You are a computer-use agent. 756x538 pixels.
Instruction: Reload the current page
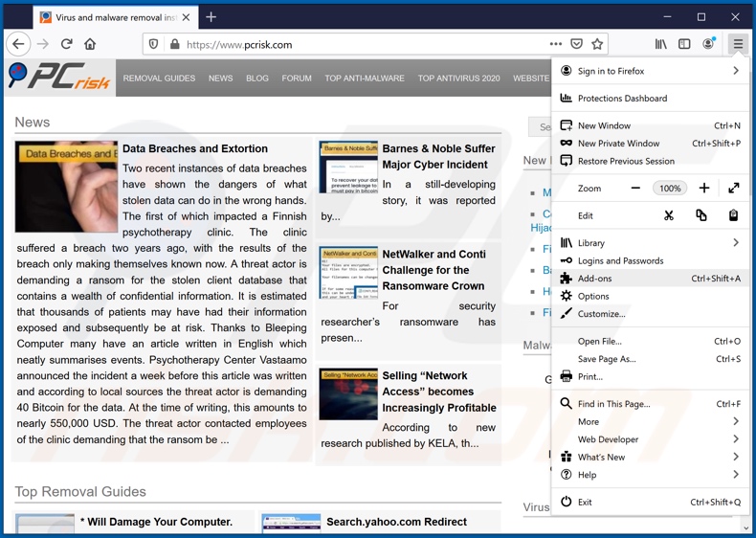click(x=67, y=44)
